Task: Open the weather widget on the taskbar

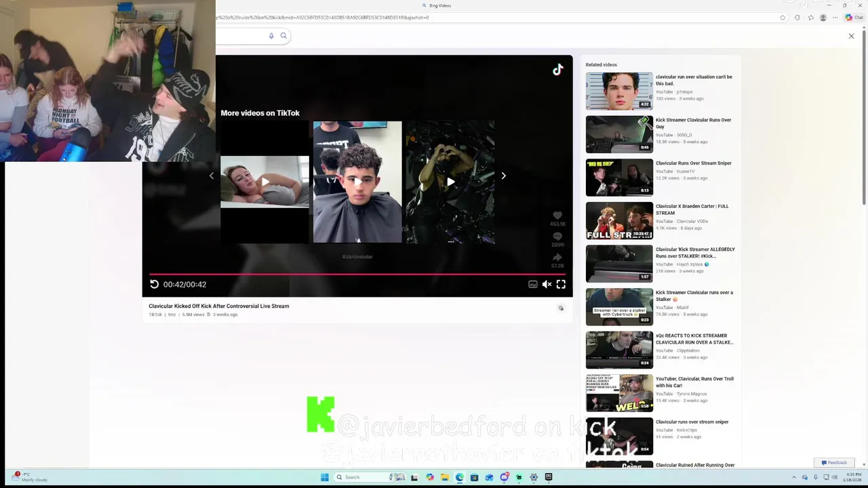Action: click(29, 477)
